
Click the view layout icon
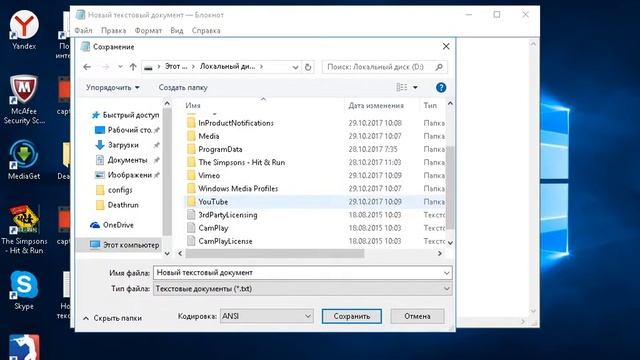[402, 87]
